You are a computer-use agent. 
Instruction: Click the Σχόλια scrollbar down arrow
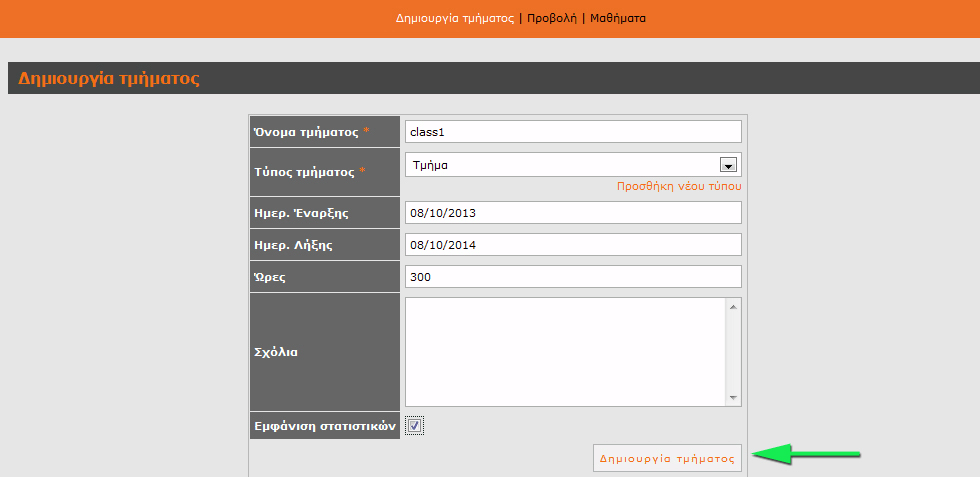point(733,398)
